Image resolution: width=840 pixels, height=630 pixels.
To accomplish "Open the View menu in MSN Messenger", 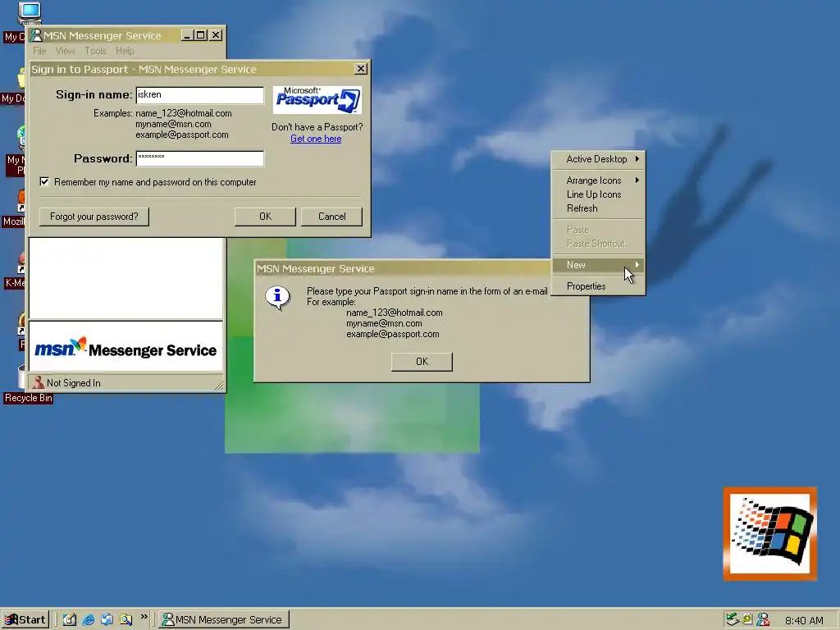I will pyautogui.click(x=66, y=51).
